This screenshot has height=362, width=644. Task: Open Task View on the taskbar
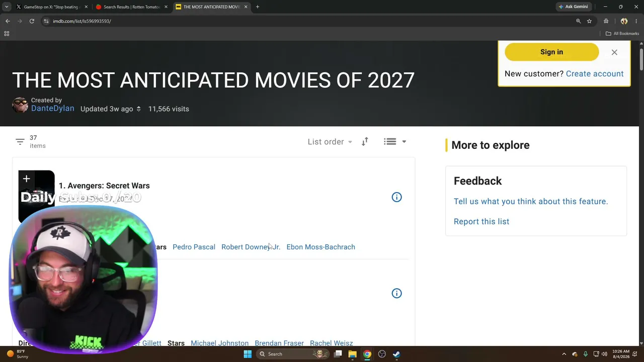338,354
